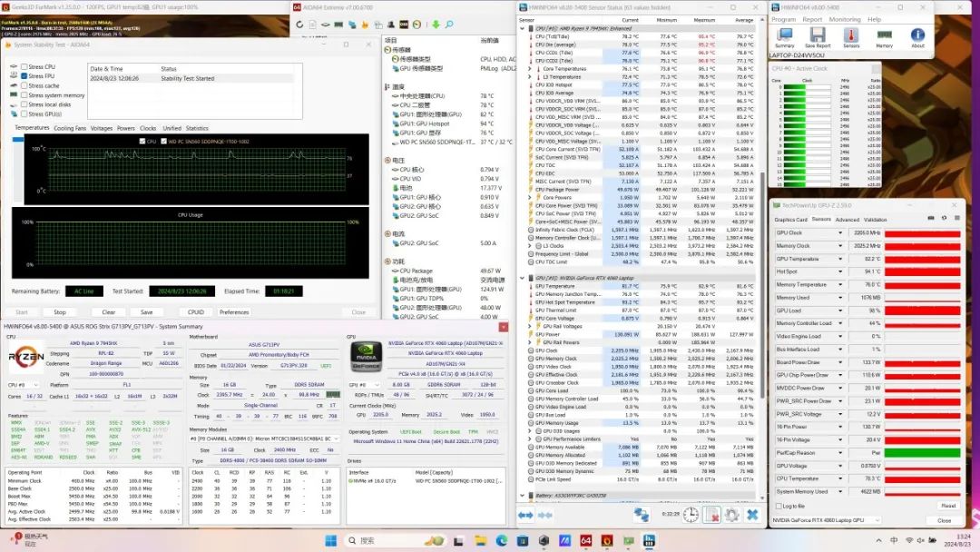Switch to the Cooling Fans tab
980x552 pixels.
click(x=70, y=128)
